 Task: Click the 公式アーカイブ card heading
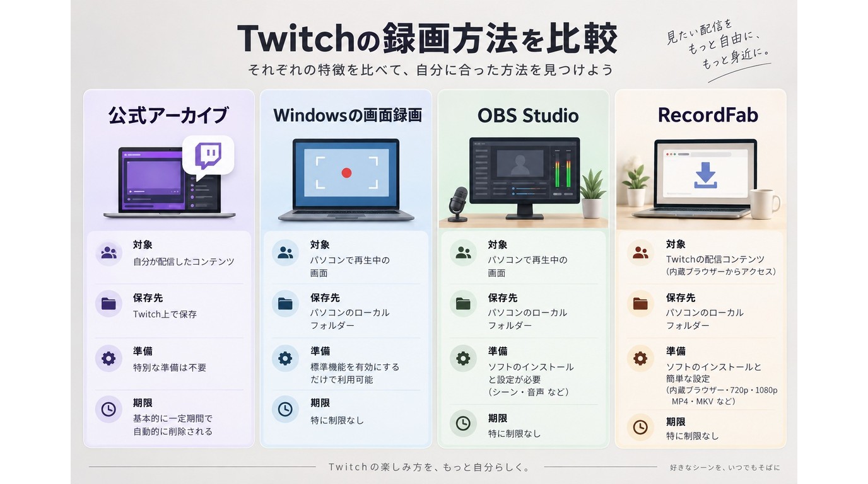[x=168, y=115]
